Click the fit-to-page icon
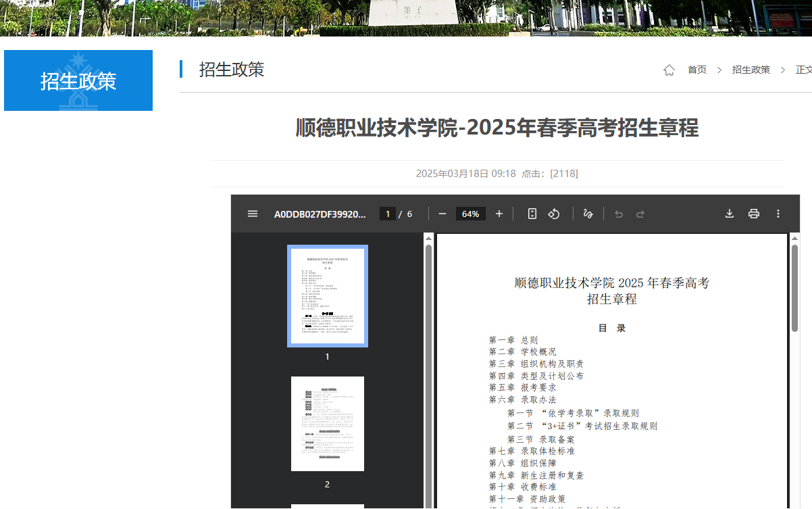The width and height of the screenshot is (812, 509). pos(532,213)
